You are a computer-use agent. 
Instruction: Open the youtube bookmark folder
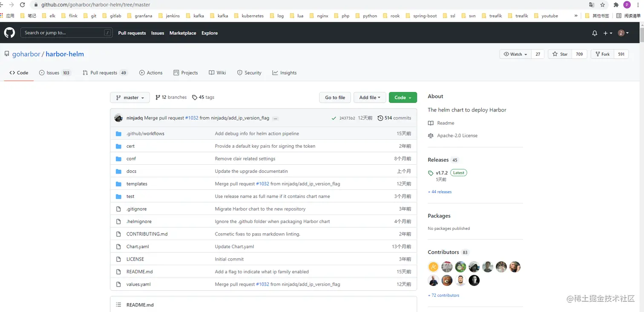[546, 16]
